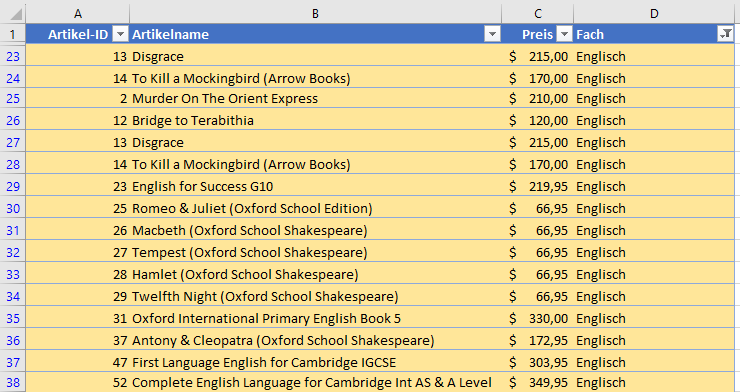Select row header 35
Viewport: 740px width, 392px height.
pos(13,318)
